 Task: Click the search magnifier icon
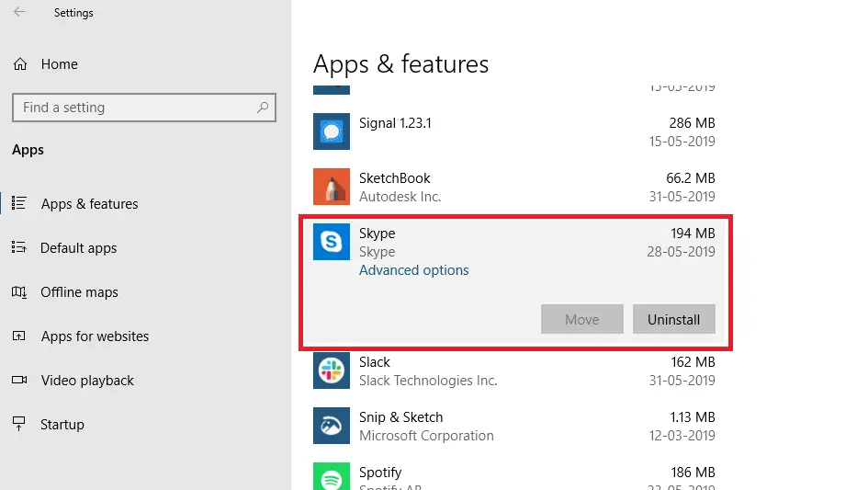coord(263,107)
